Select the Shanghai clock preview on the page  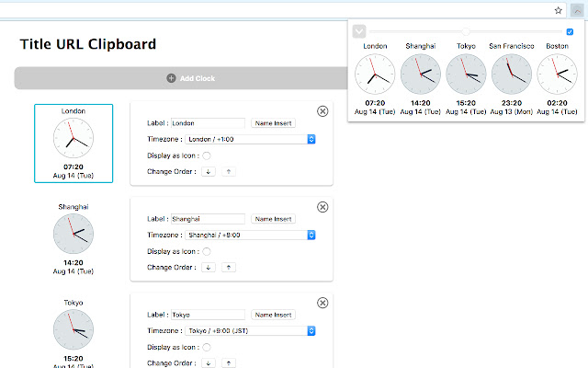[x=73, y=234]
